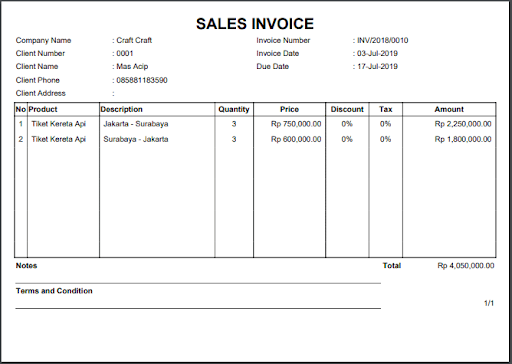The width and height of the screenshot is (512, 364).
Task: Select price Rp 600,000.00
Action: [296, 139]
